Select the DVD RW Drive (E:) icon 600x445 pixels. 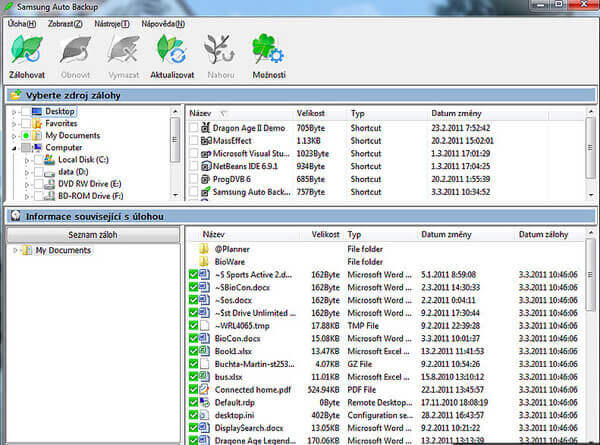(49, 184)
